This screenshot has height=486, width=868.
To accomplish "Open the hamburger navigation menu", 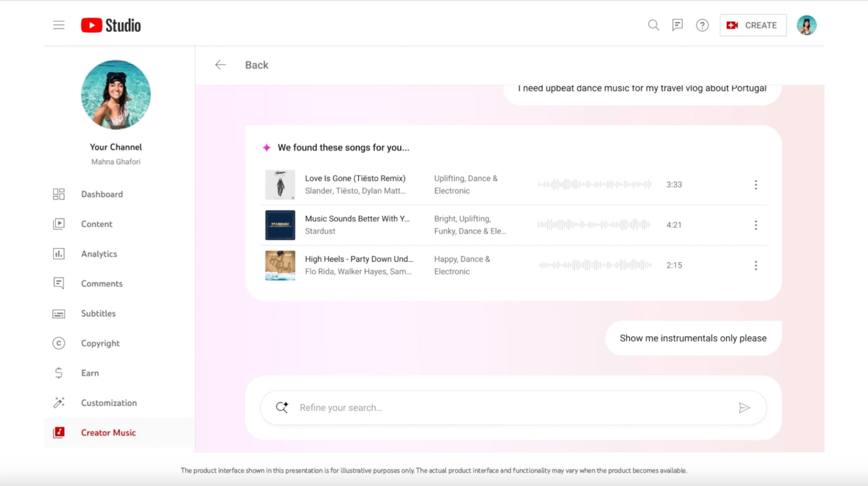I will tap(59, 25).
